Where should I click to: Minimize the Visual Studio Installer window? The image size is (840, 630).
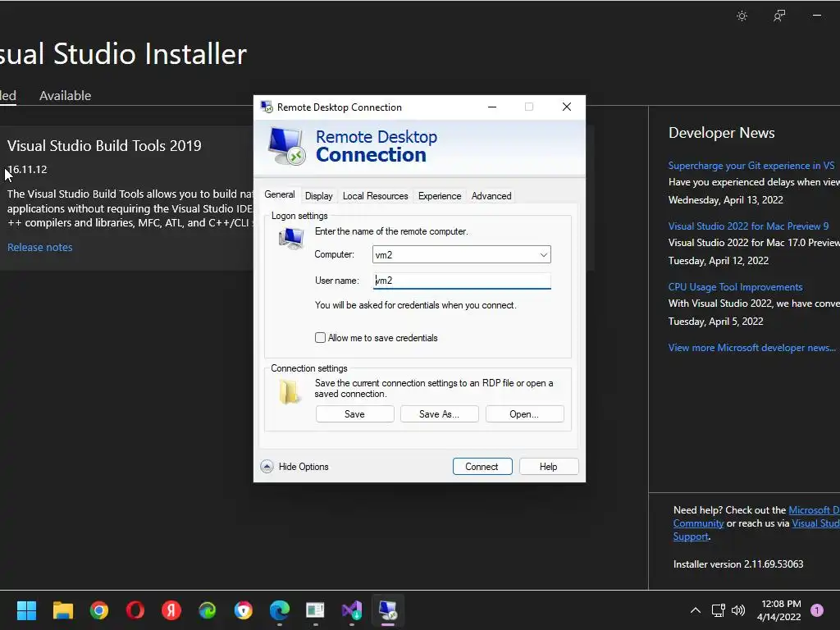[x=817, y=16]
